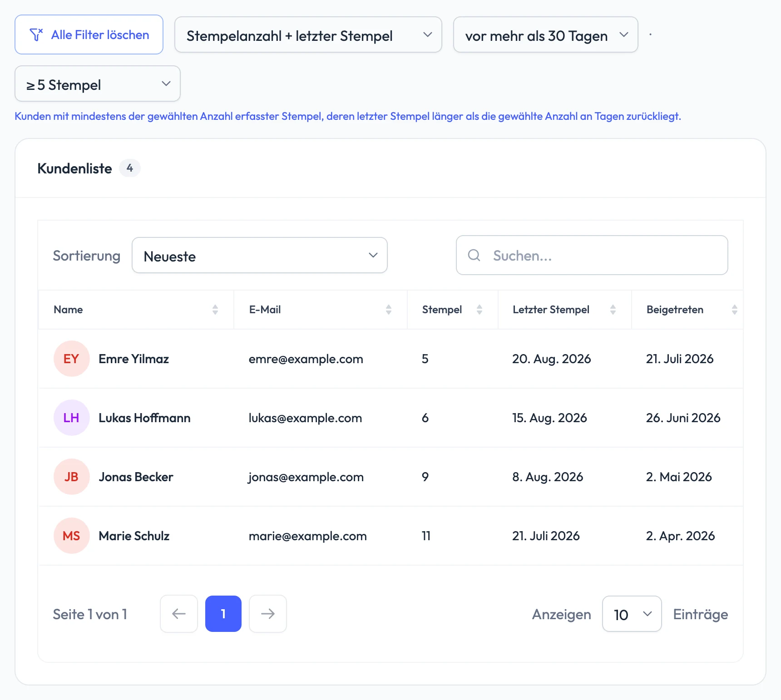Sort by Letzter Stempel column sort arrows
This screenshot has height=700, width=781.
point(613,310)
